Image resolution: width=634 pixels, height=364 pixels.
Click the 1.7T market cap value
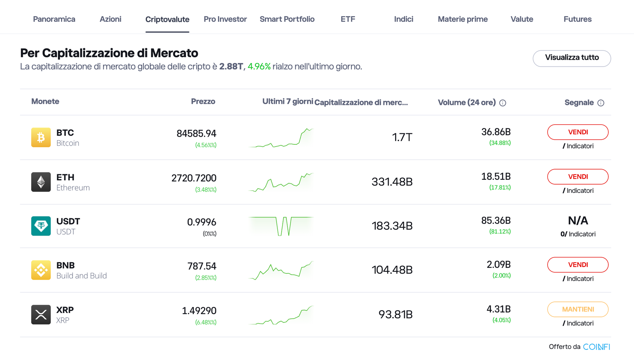(402, 137)
